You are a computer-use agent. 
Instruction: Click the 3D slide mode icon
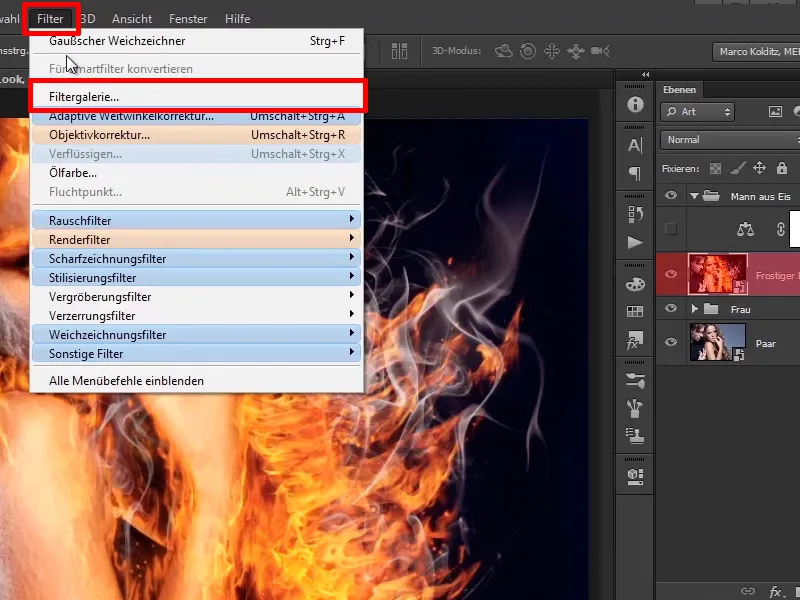pos(576,51)
